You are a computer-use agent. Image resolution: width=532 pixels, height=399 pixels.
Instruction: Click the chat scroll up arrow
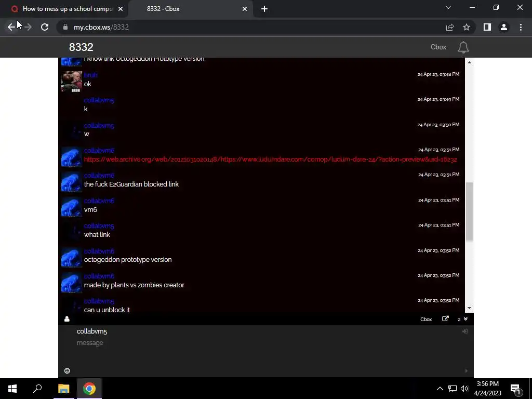(x=469, y=62)
